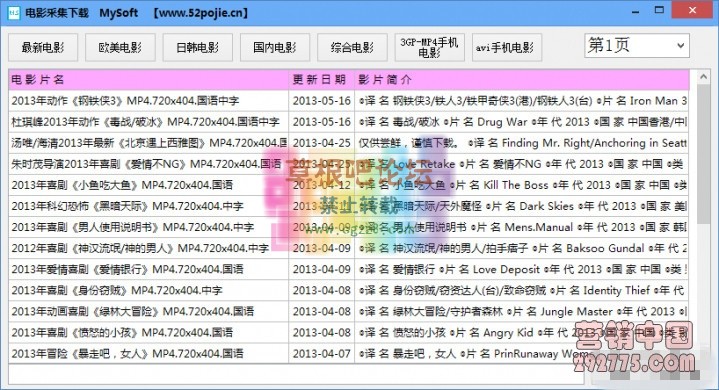Click the 2013-04-07 date cell
Viewport: 719px width, 390px height.
pyautogui.click(x=322, y=354)
